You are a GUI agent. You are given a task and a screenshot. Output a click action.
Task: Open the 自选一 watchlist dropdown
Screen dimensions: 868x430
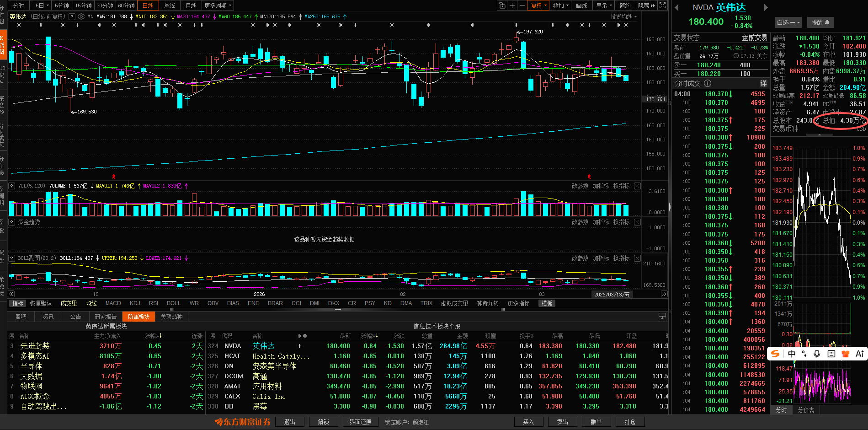[x=788, y=22]
